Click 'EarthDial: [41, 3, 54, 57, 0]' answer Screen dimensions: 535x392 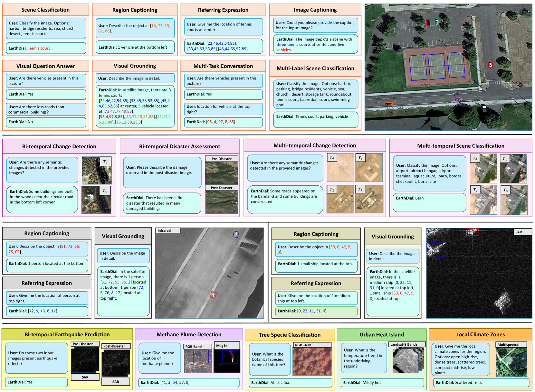[189, 382]
